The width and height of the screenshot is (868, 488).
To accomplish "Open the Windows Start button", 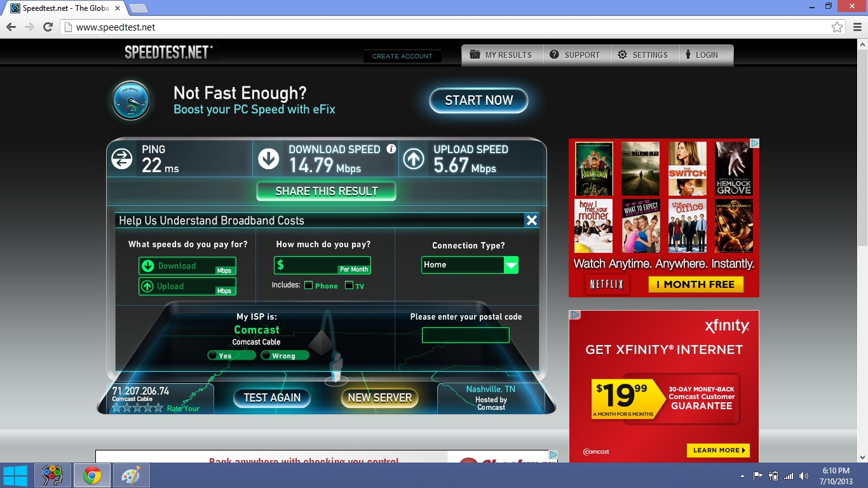I will click(x=15, y=475).
